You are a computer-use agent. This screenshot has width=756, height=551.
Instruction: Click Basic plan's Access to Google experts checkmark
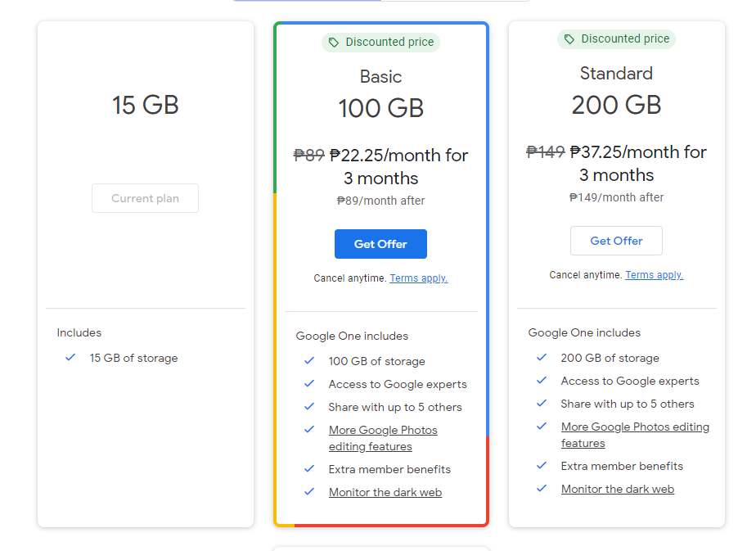309,384
